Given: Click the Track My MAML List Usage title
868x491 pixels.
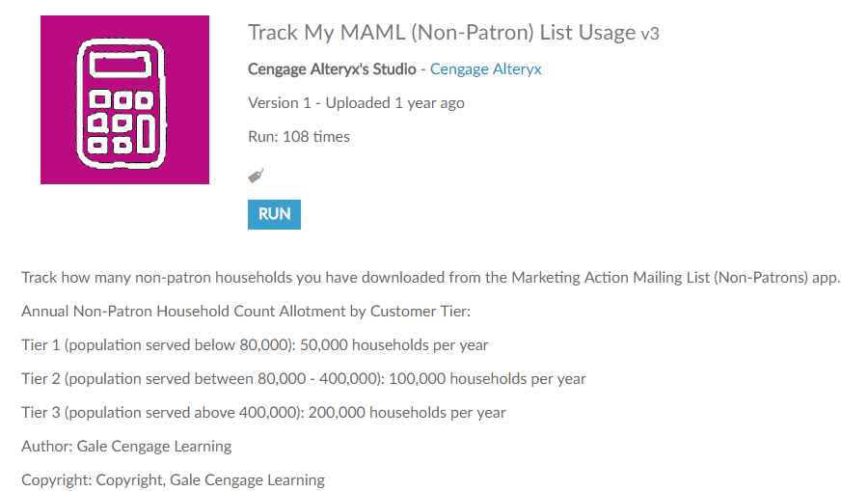Looking at the screenshot, I should (442, 33).
